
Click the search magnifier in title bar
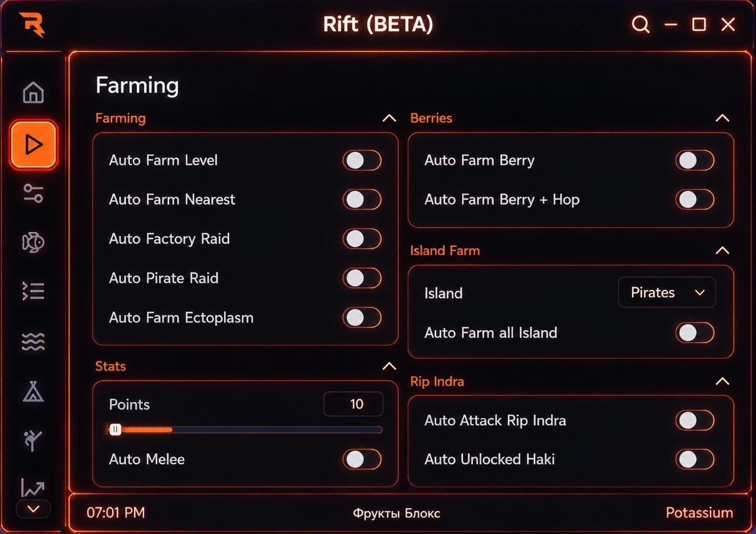641,25
